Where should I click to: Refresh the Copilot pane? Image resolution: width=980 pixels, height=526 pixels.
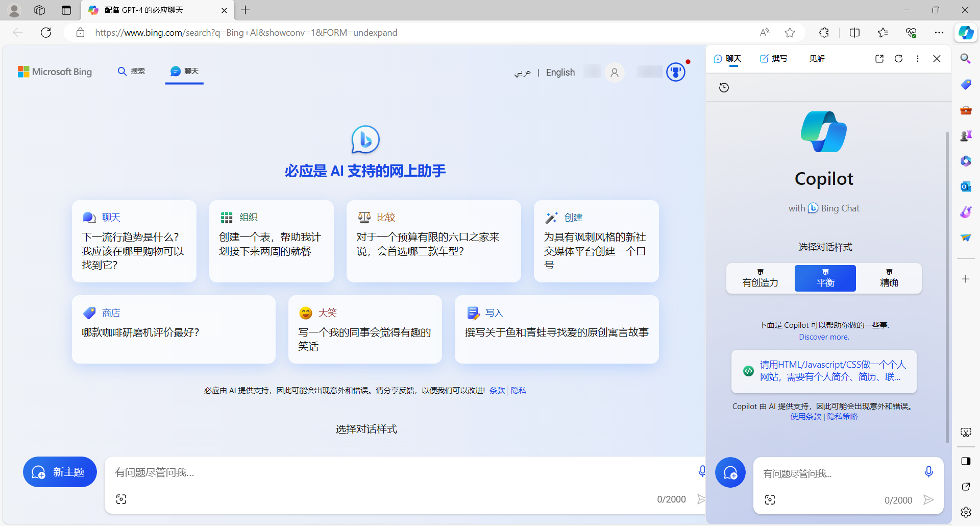[x=899, y=59]
